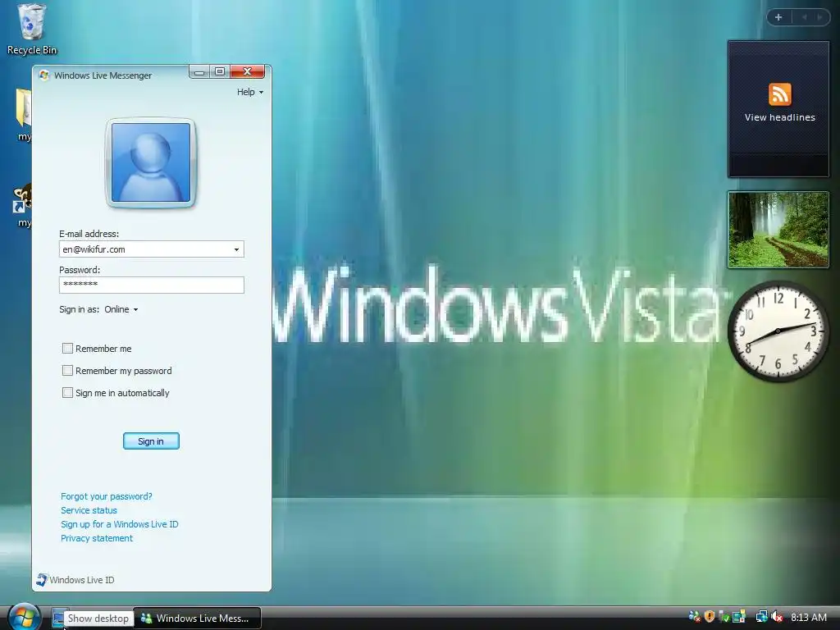840x630 pixels.
Task: Open the Recycle Bin desktop icon
Action: (x=32, y=30)
